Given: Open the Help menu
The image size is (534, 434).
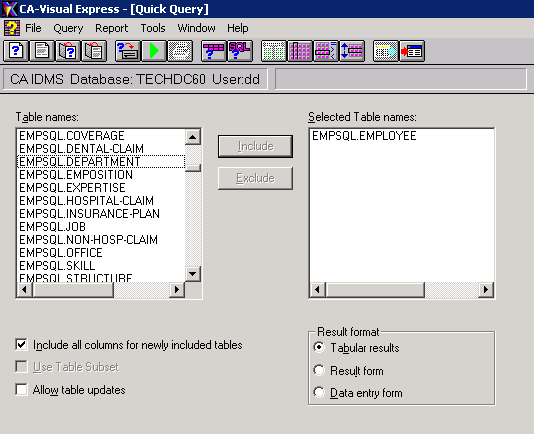Looking at the screenshot, I should click(237, 28).
